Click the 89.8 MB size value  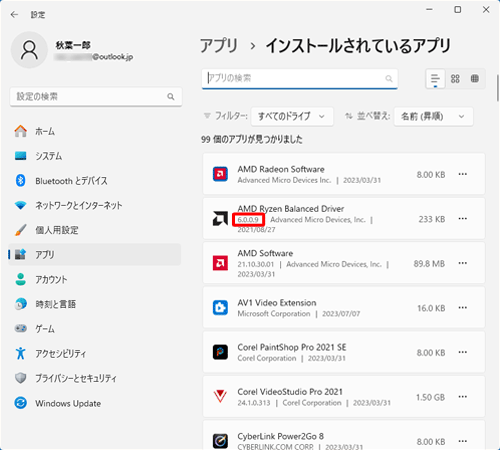click(429, 264)
